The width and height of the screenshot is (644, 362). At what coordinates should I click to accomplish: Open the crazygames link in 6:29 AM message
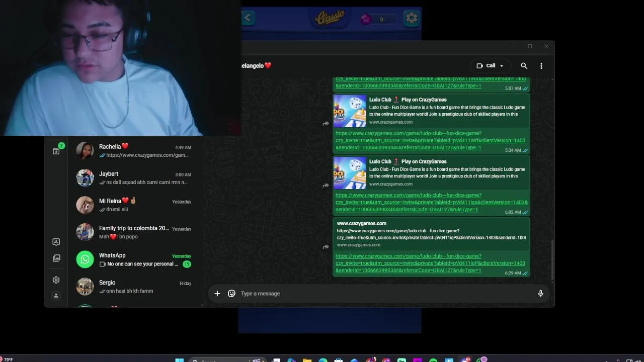[x=430, y=263]
